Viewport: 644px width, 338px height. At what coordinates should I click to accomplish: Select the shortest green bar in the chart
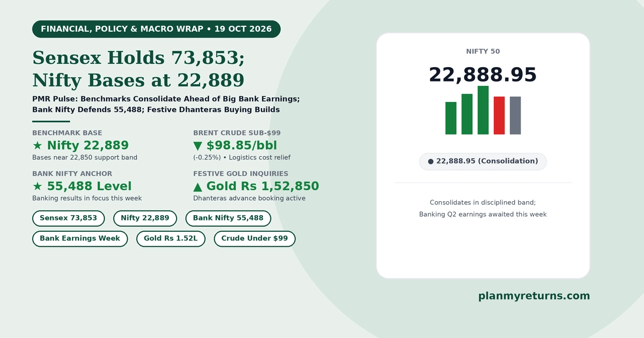click(451, 118)
